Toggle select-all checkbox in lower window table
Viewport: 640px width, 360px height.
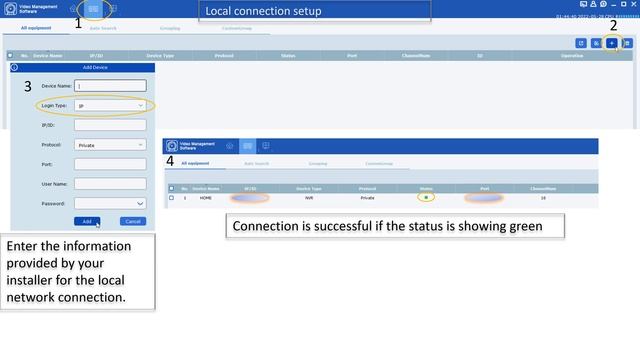(171, 189)
